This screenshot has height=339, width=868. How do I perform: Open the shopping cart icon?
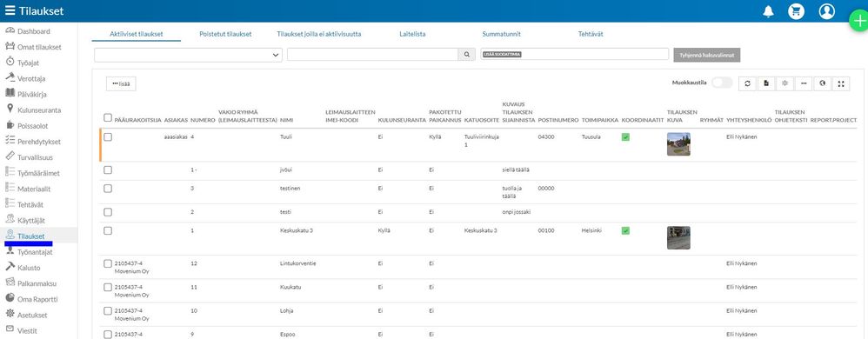[x=796, y=11]
